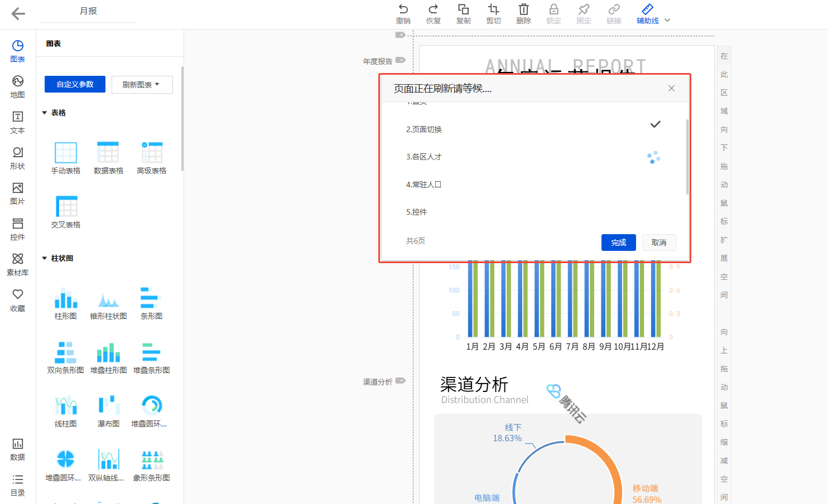828x504 pixels.
Task: Click the 渠道分析 heading on canvas
Action: [x=474, y=384]
